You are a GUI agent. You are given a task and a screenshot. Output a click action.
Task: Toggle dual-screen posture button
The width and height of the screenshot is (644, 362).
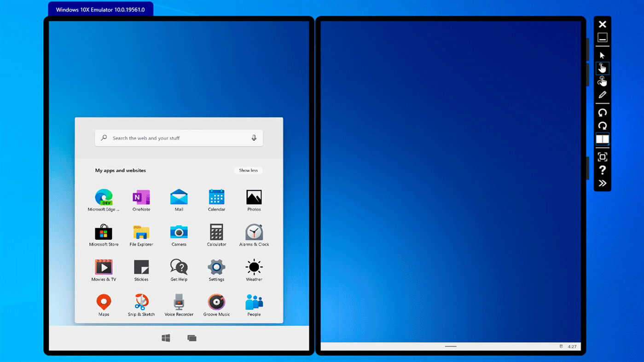click(603, 139)
